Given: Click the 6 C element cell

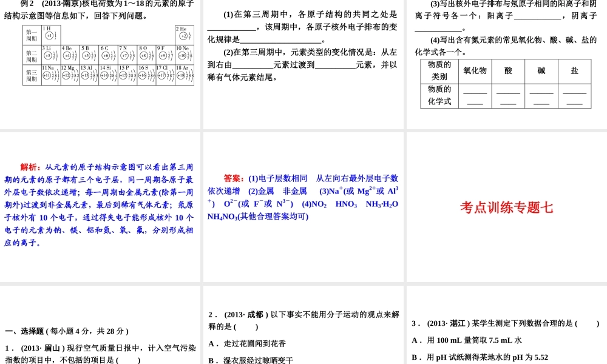Looking at the screenshot, I should point(109,55).
